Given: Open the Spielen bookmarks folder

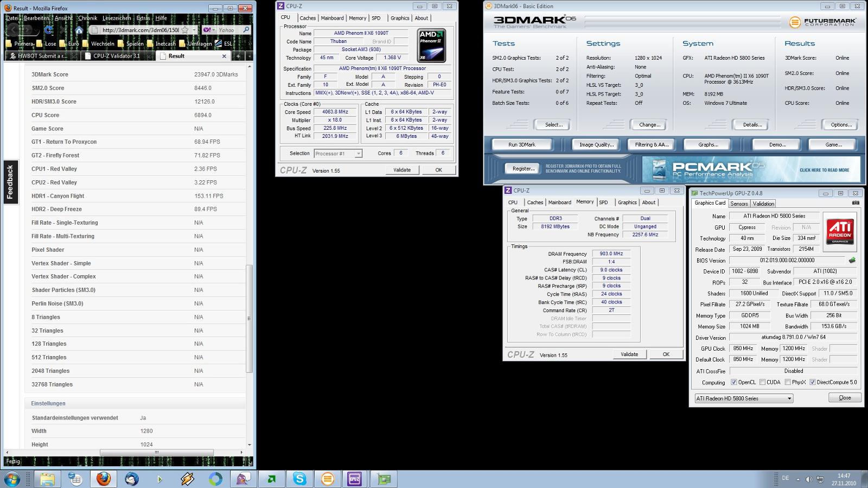Looking at the screenshot, I should [130, 43].
